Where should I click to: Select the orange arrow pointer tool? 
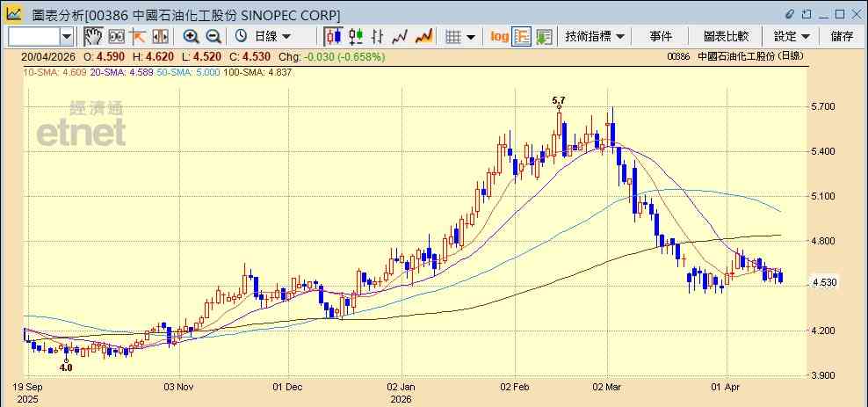tap(138, 37)
